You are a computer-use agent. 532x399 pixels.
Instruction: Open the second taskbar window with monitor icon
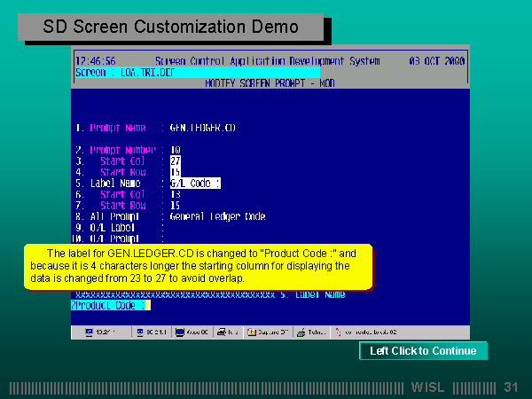pos(152,332)
